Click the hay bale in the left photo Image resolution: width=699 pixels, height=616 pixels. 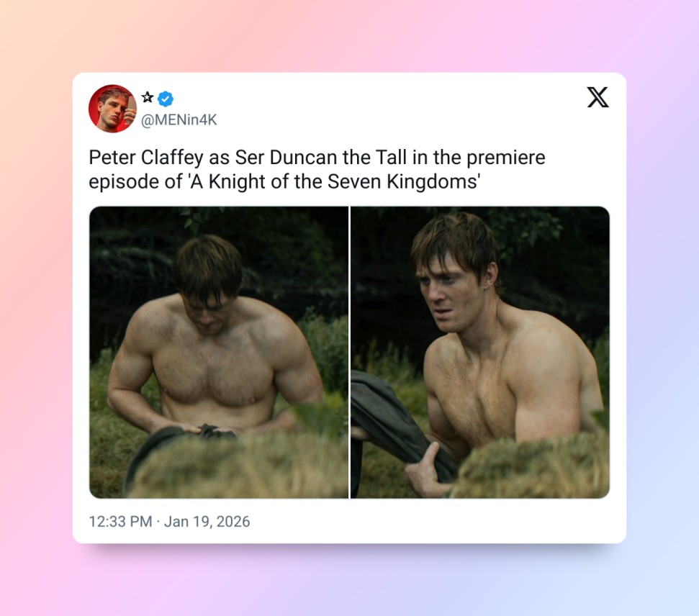[x=236, y=466]
